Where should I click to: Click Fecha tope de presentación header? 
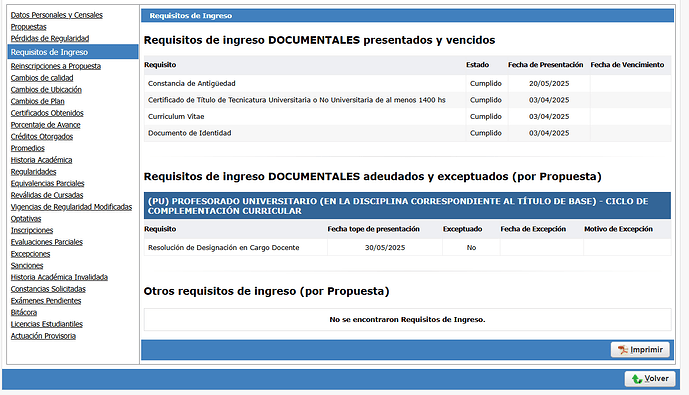tap(374, 229)
